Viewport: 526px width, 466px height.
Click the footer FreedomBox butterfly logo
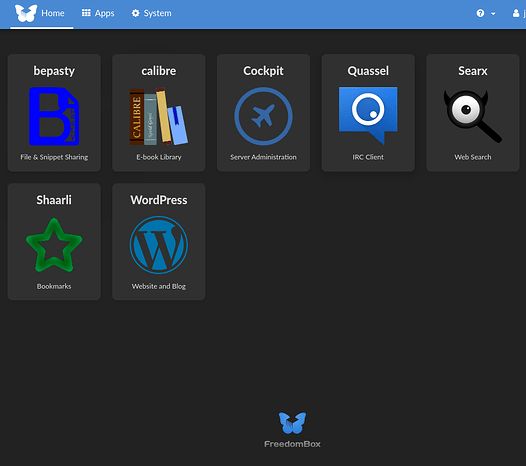coord(292,423)
